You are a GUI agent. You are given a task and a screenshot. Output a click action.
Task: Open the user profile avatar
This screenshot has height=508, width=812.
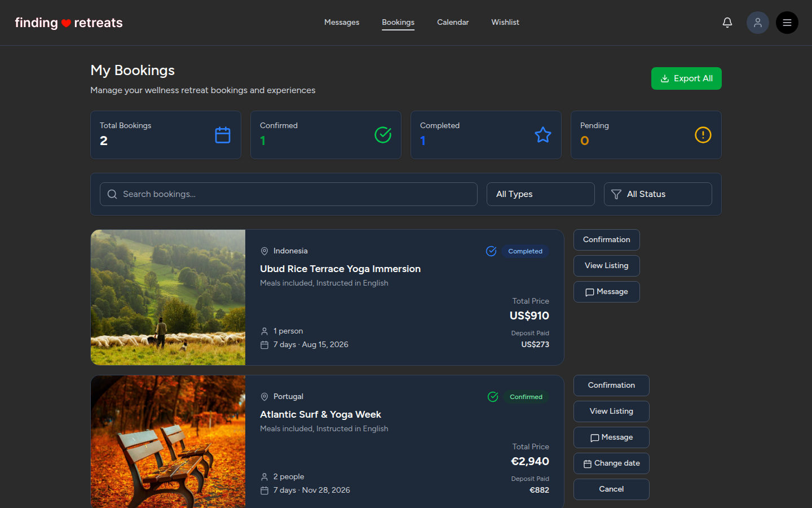click(758, 23)
